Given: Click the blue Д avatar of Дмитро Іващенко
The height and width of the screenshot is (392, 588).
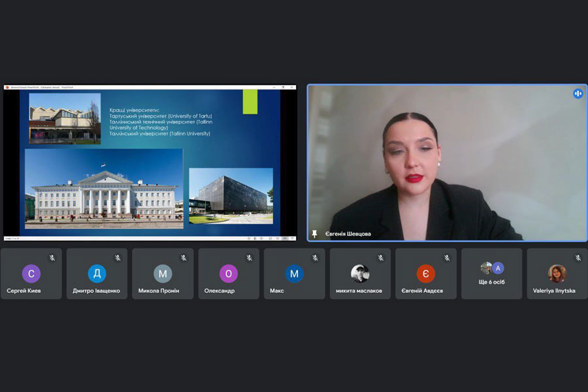Looking at the screenshot, I should (x=97, y=274).
